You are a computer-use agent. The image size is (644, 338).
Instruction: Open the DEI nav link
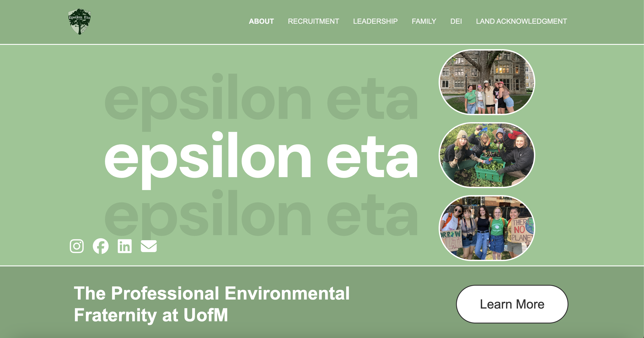coord(456,21)
